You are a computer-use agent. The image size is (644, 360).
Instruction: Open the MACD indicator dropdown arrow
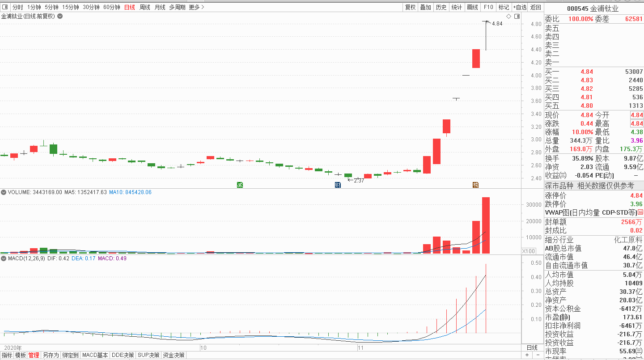pos(4,258)
